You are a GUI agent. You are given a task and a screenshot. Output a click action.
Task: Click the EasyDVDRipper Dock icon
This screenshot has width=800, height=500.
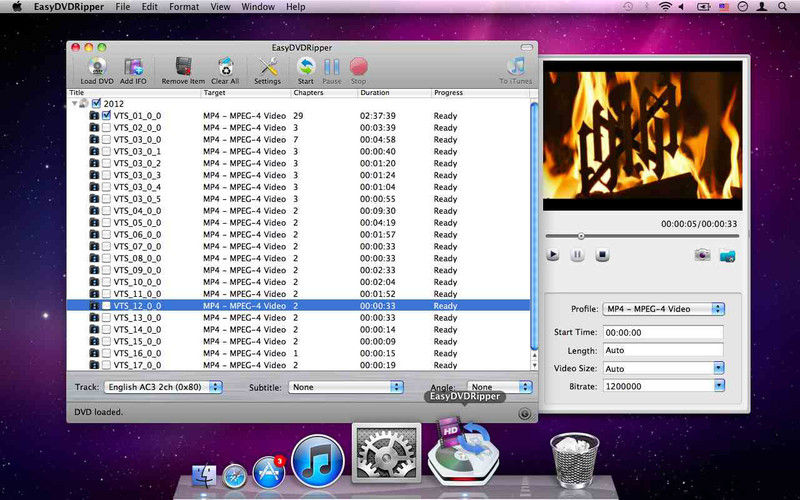(463, 451)
